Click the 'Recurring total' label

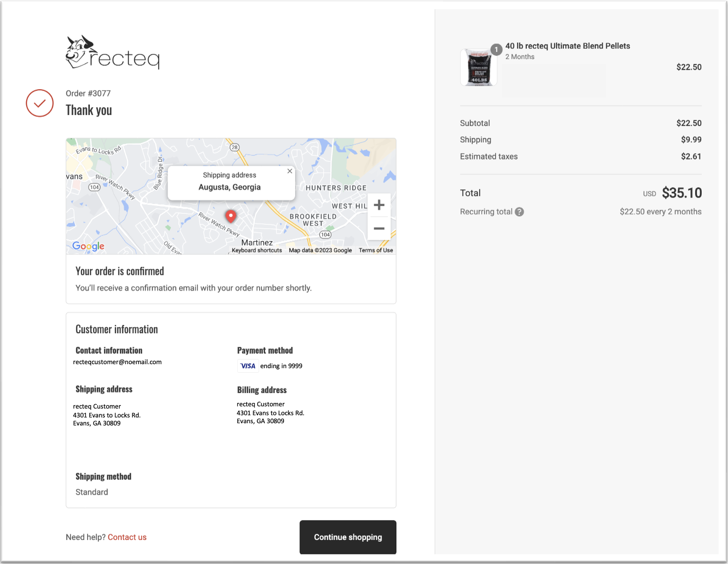coord(486,212)
